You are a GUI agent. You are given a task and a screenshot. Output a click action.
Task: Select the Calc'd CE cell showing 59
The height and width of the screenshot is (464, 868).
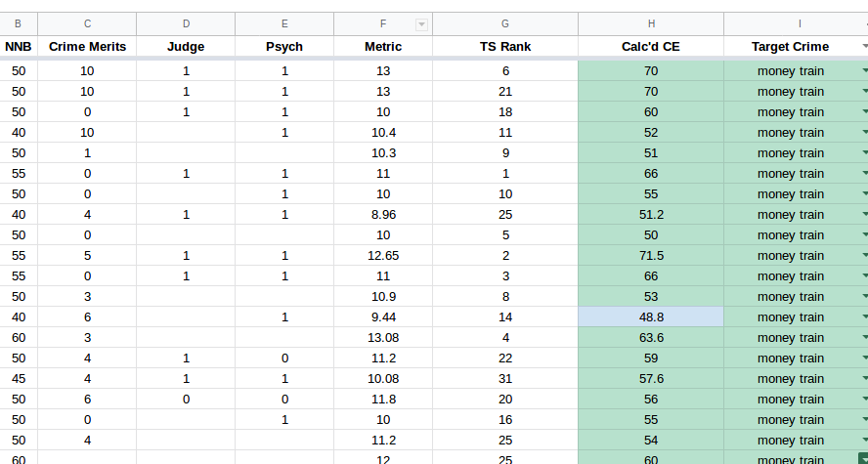click(x=651, y=358)
